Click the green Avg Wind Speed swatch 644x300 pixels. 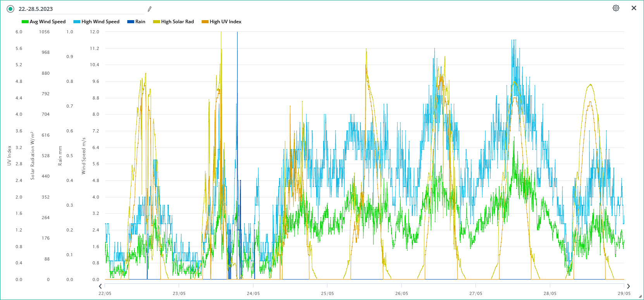coord(25,22)
